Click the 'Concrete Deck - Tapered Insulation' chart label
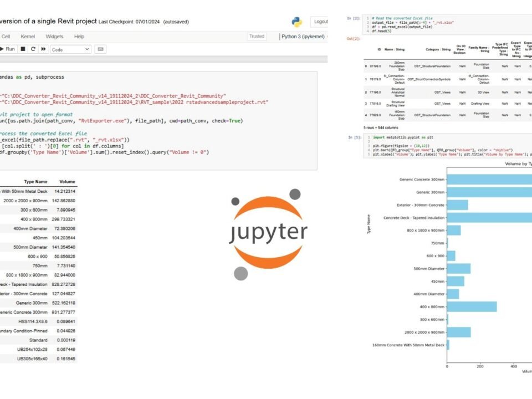This screenshot has height=399, width=532. [x=414, y=218]
